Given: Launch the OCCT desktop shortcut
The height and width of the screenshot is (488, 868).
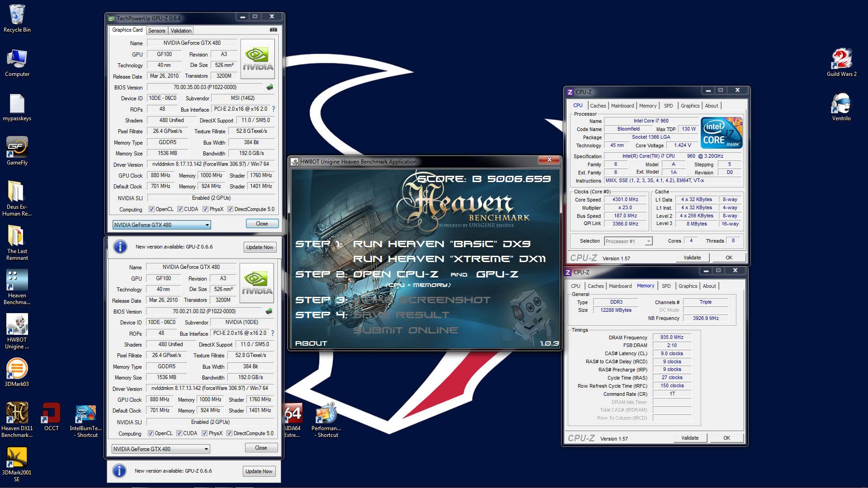Looking at the screenshot, I should click(x=51, y=417).
